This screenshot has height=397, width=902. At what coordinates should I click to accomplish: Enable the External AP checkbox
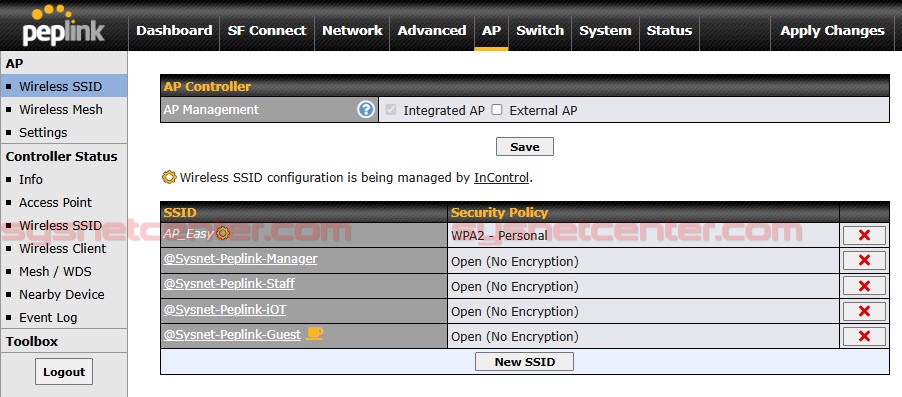[497, 110]
